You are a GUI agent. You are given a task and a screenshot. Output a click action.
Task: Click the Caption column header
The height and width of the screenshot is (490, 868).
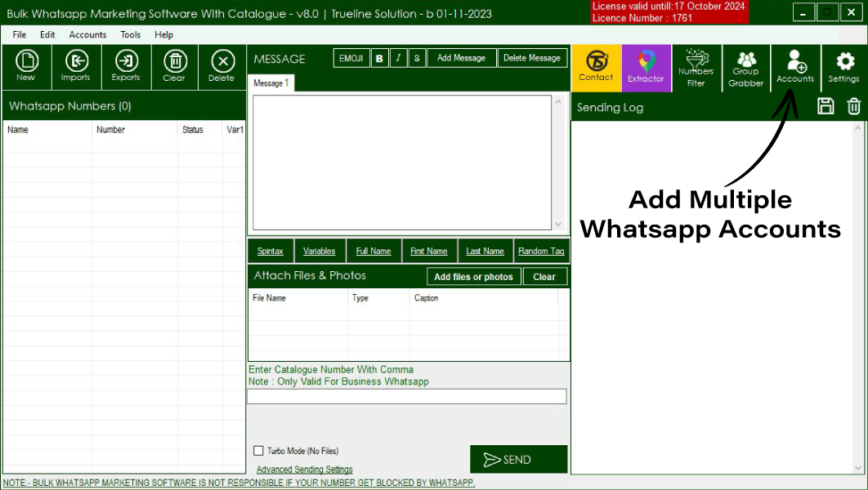[485, 298]
